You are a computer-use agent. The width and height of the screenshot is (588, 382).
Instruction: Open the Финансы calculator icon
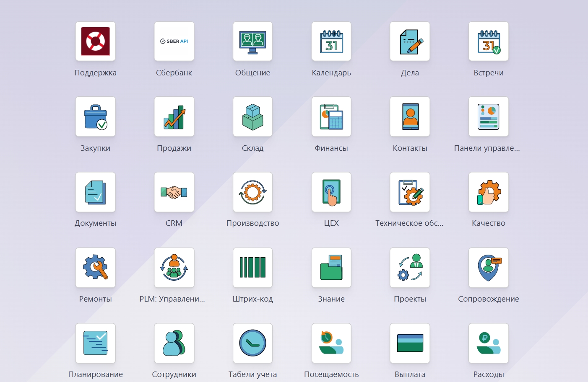tap(331, 117)
